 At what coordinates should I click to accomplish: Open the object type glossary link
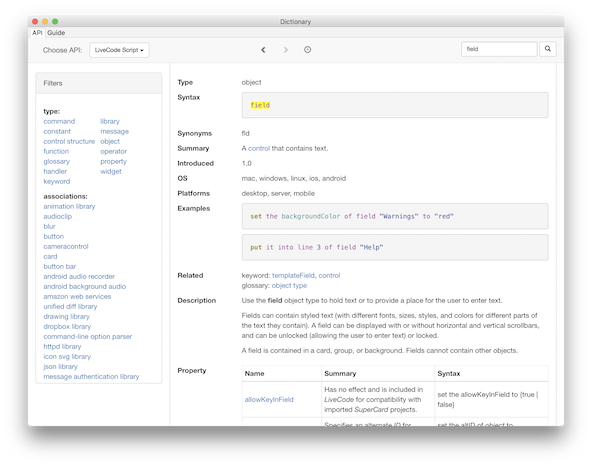(x=289, y=286)
